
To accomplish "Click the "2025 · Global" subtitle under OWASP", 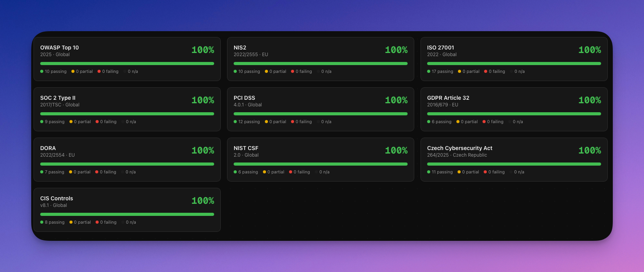I will coord(55,55).
